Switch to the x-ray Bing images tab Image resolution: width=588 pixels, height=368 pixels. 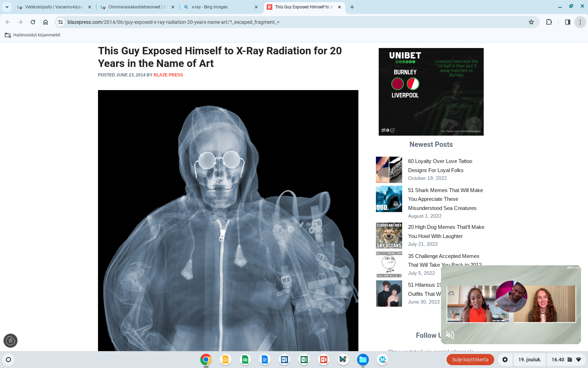[220, 7]
